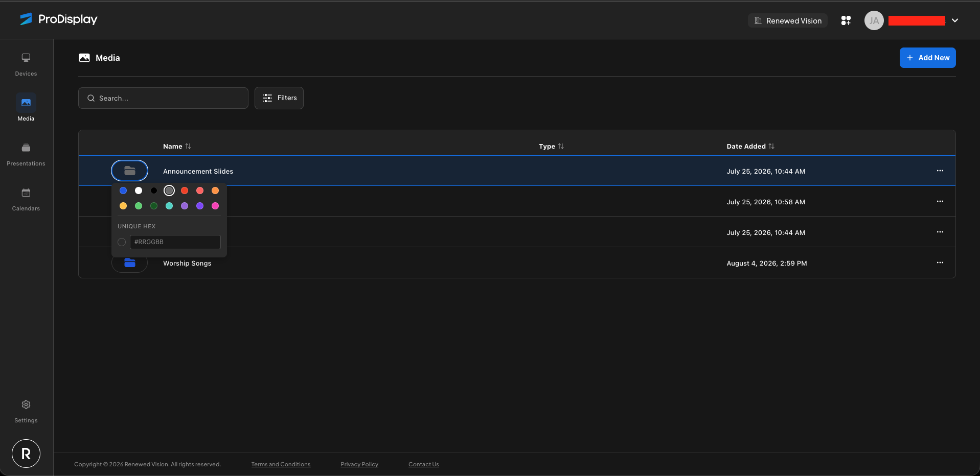The height and width of the screenshot is (476, 980).
Task: Open the Terms and Conditions link
Action: point(281,464)
